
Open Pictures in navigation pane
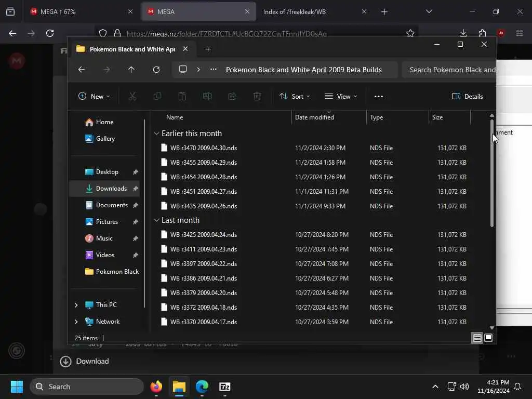click(x=105, y=222)
